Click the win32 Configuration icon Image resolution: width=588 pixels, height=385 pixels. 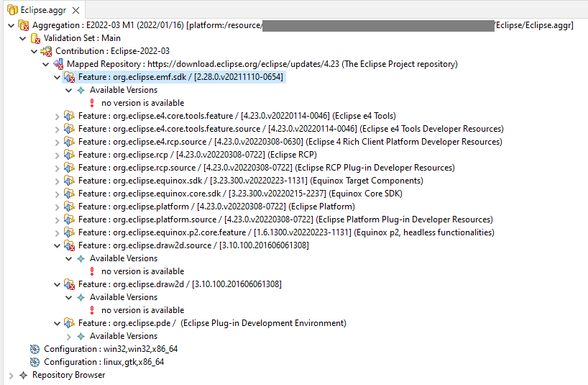point(35,349)
